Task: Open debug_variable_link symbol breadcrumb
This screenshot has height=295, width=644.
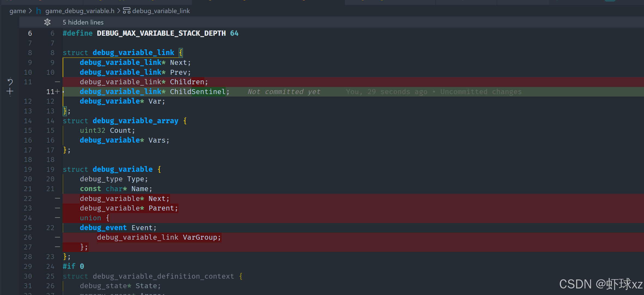Action: [x=161, y=11]
